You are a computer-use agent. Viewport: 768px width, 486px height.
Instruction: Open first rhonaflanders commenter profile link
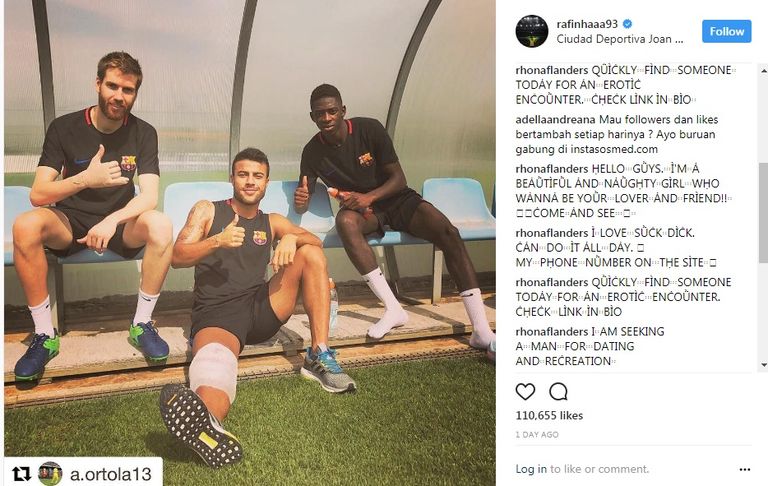click(552, 70)
